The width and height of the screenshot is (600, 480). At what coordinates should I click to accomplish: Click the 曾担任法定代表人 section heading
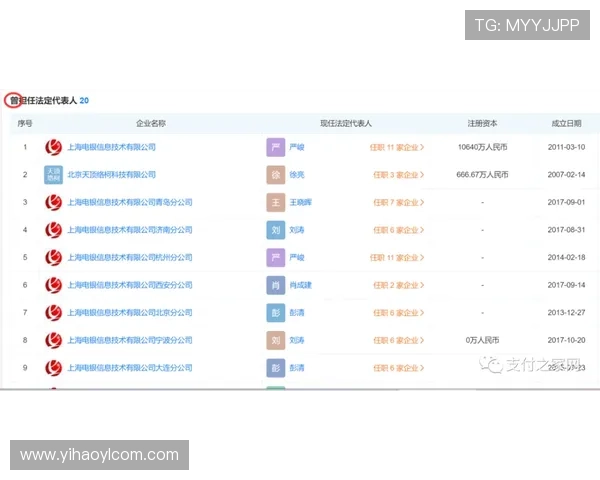(43, 100)
